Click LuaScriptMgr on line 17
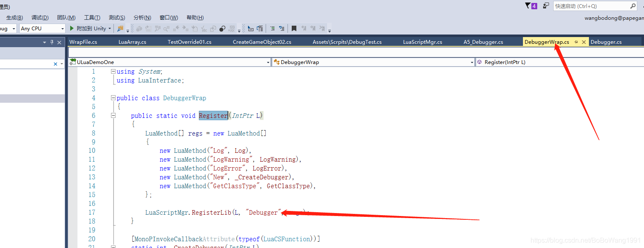Screen dimensions: 644x248 [167, 213]
